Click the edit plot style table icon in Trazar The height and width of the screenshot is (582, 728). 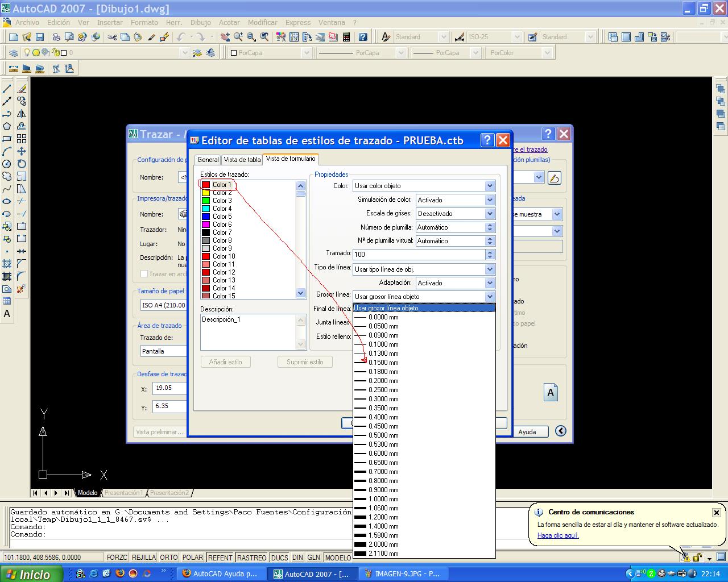click(554, 178)
